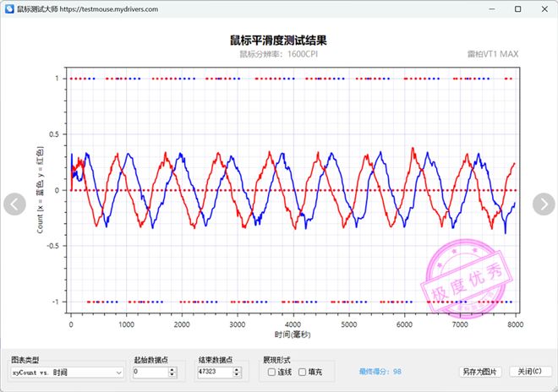Click the 另存为图片 button
This screenshot has height=392, width=558.
pyautogui.click(x=479, y=372)
